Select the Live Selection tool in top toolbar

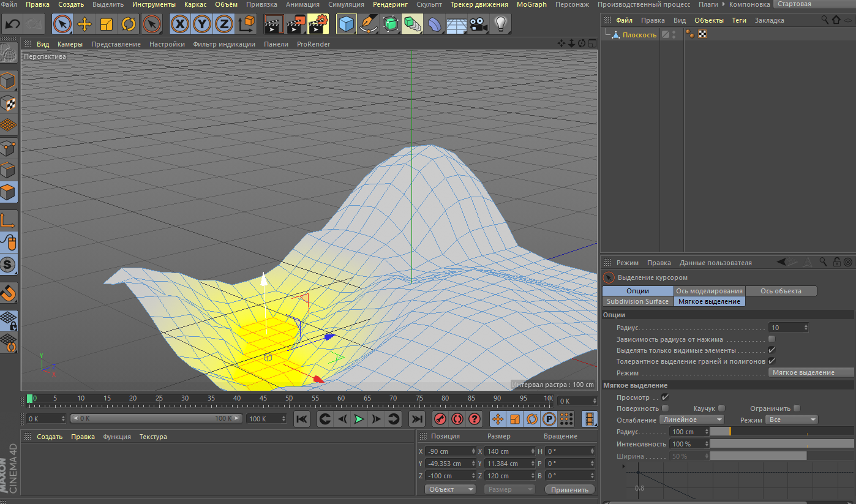tap(62, 24)
